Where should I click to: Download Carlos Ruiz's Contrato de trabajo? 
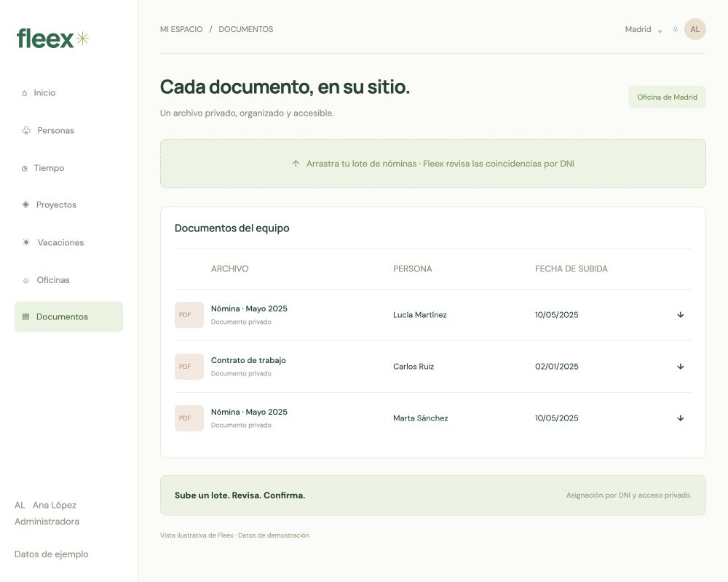pos(680,367)
